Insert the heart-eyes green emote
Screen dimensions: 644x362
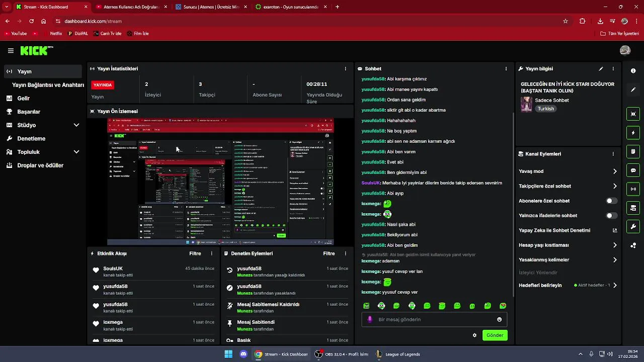pos(503,306)
